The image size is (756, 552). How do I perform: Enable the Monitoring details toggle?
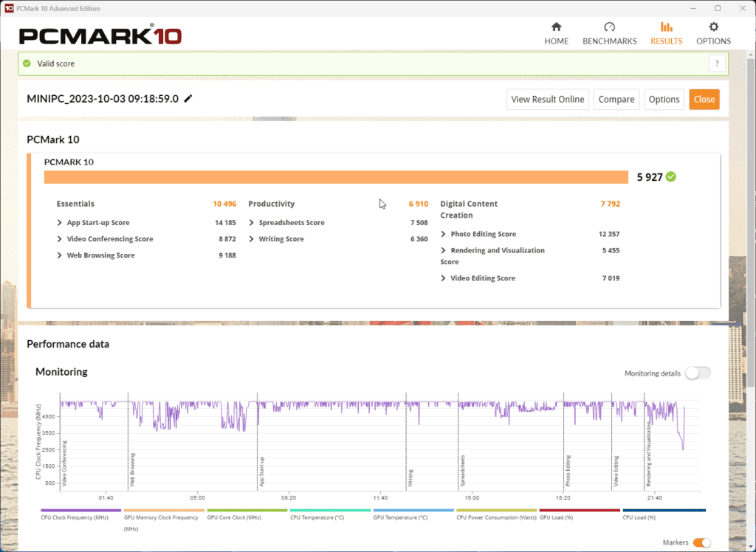point(697,373)
